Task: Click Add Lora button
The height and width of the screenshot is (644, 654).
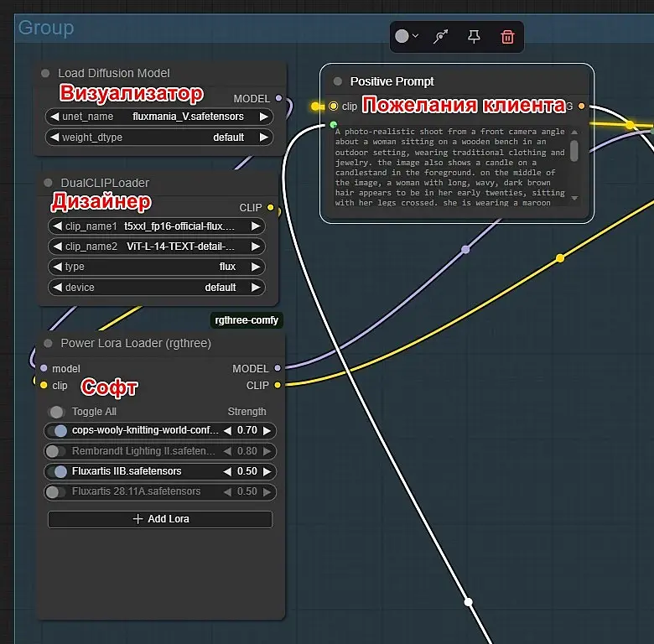Action: tap(160, 519)
